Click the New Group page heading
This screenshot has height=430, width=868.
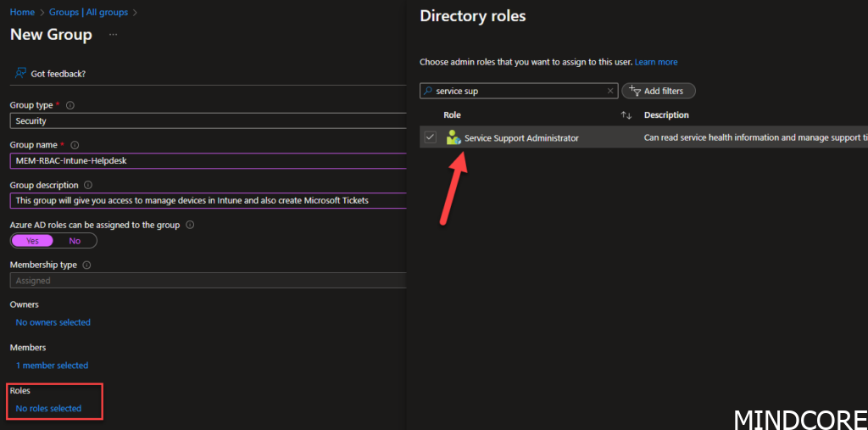click(51, 35)
